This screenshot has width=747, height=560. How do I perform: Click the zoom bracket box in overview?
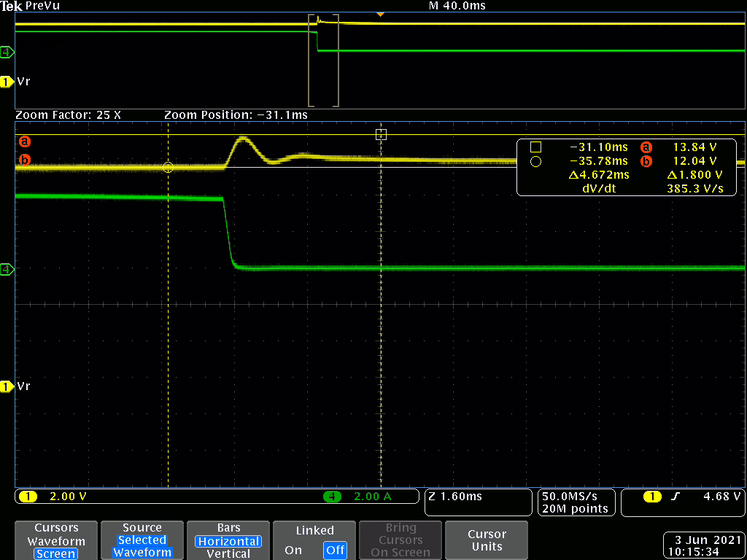coord(324,61)
